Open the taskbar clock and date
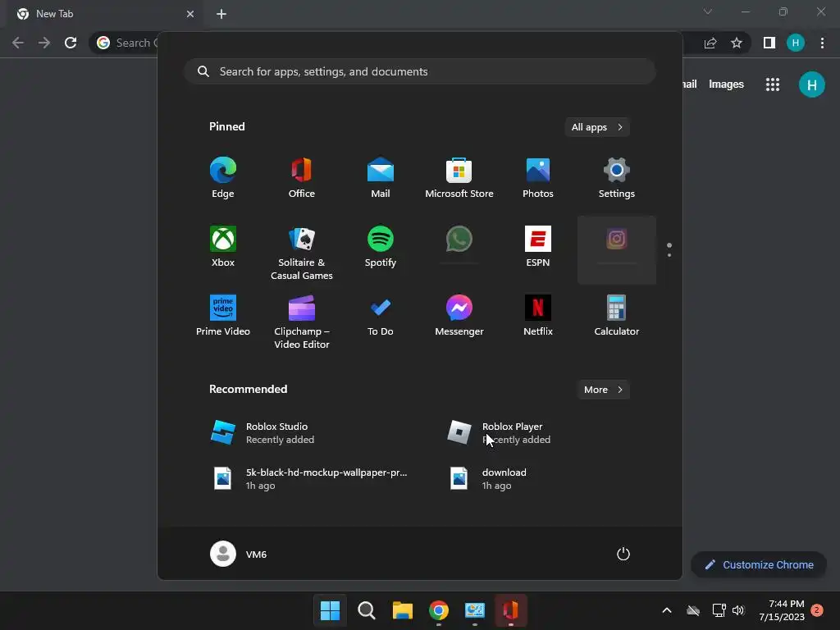Viewport: 840px width, 630px height. coord(782,610)
